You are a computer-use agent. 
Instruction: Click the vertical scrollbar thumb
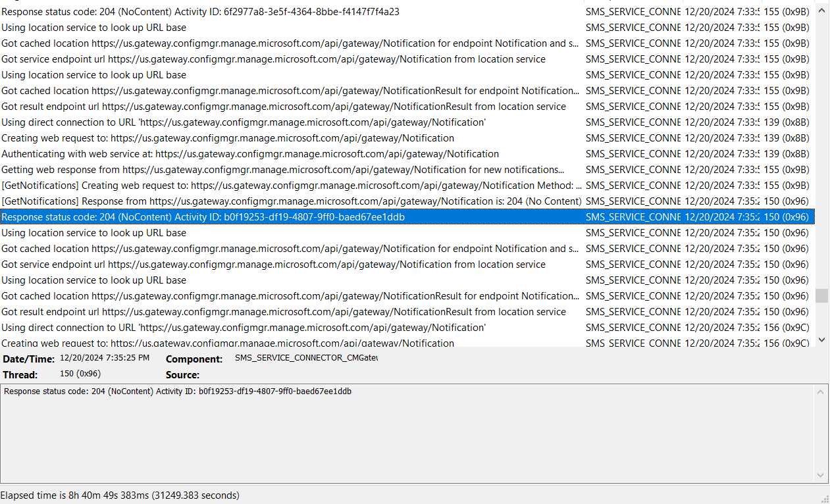[x=821, y=296]
